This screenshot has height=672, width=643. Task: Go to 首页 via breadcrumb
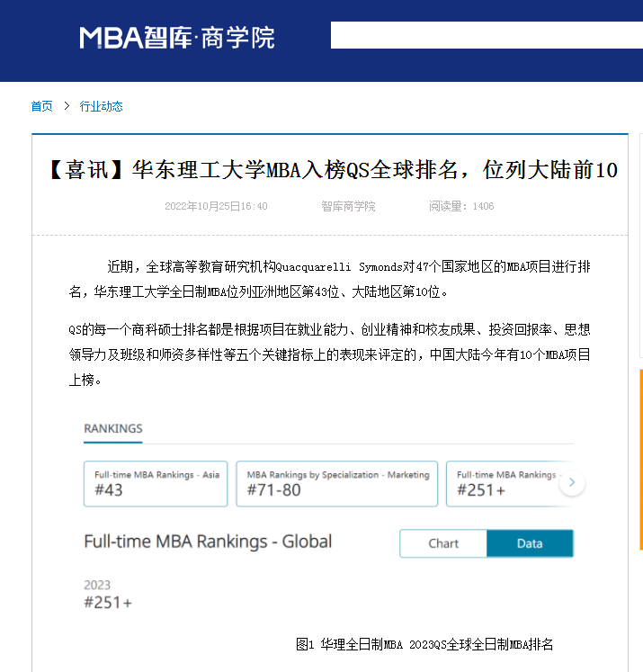pos(41,106)
